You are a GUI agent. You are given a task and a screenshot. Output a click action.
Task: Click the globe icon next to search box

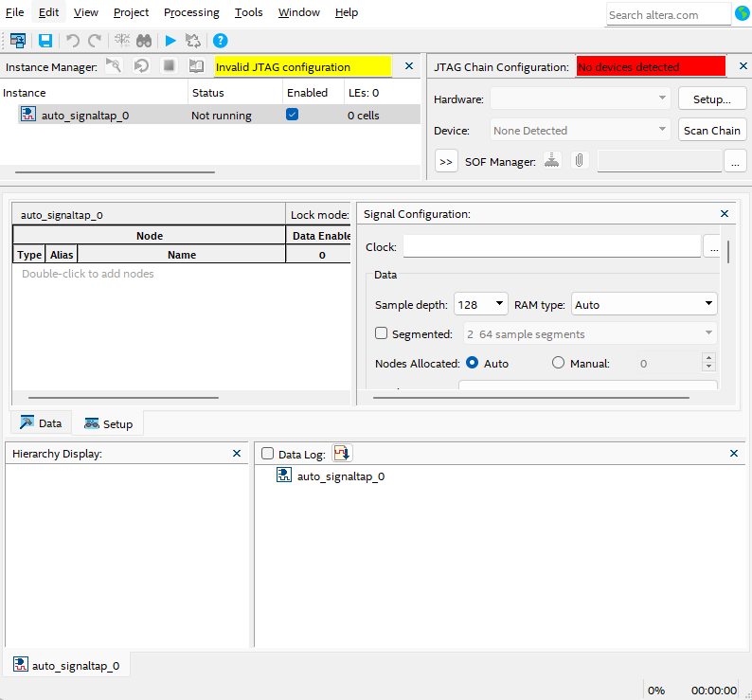[742, 13]
